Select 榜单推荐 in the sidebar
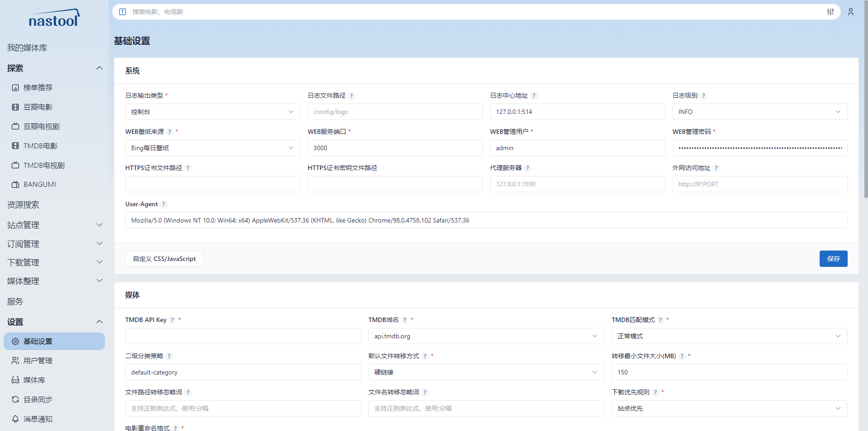 coord(38,87)
